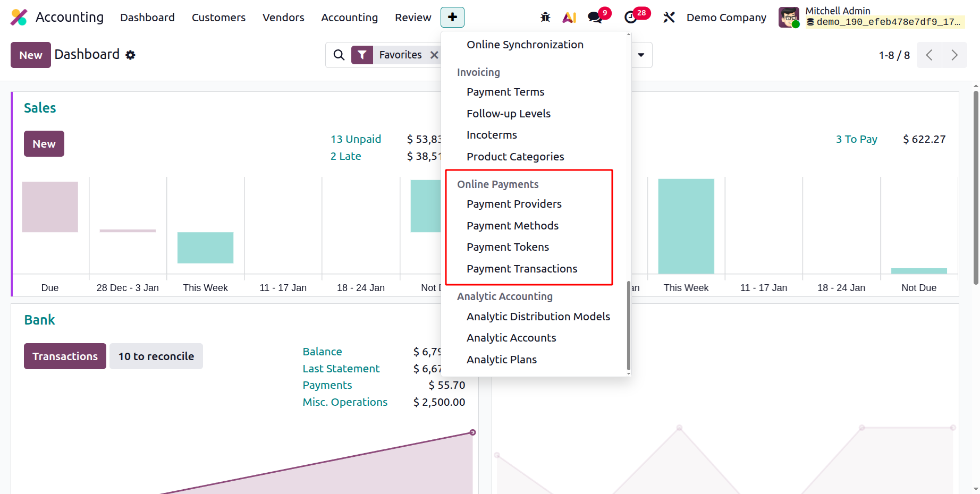Click the This Week sales bar
Image resolution: width=980 pixels, height=494 pixels.
tap(205, 248)
